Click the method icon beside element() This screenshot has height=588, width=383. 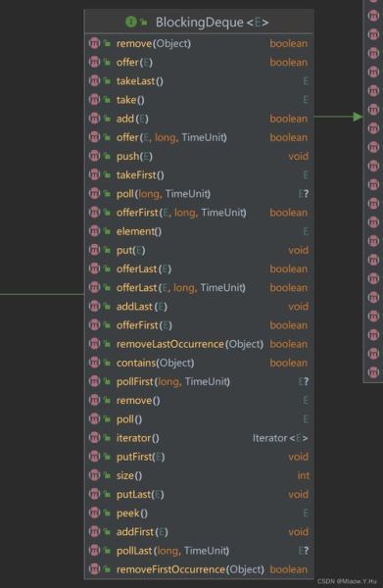coord(94,231)
